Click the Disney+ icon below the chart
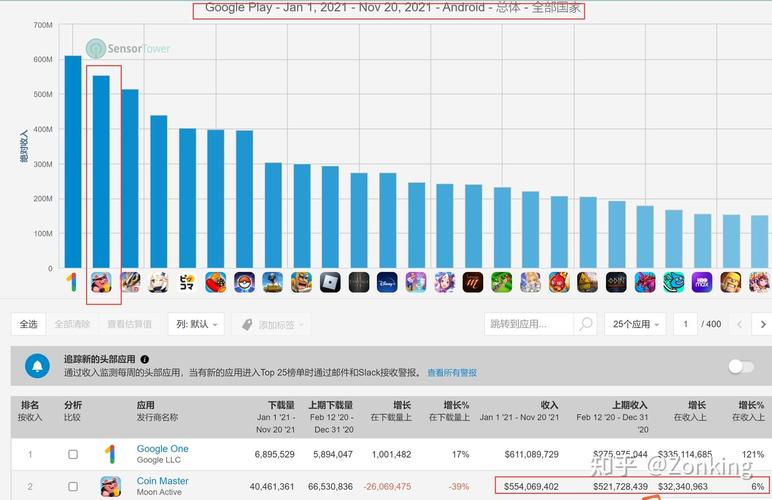This screenshot has width=772, height=500. (387, 282)
